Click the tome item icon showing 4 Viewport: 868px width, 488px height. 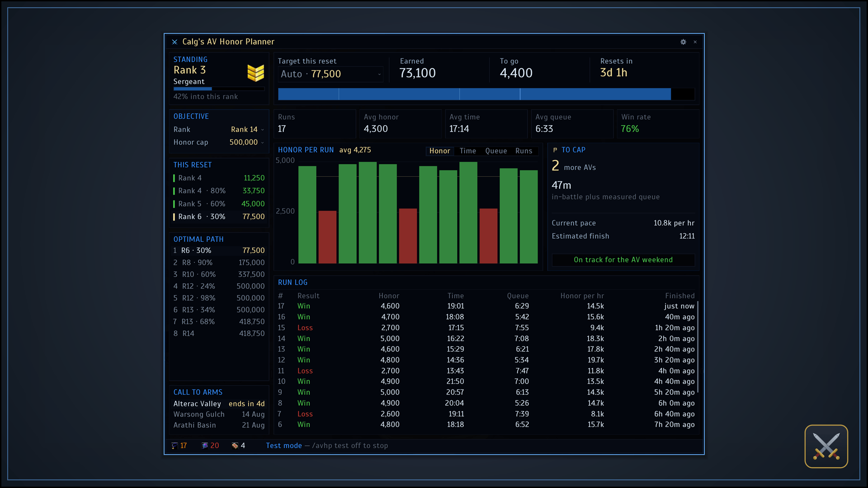pos(235,446)
